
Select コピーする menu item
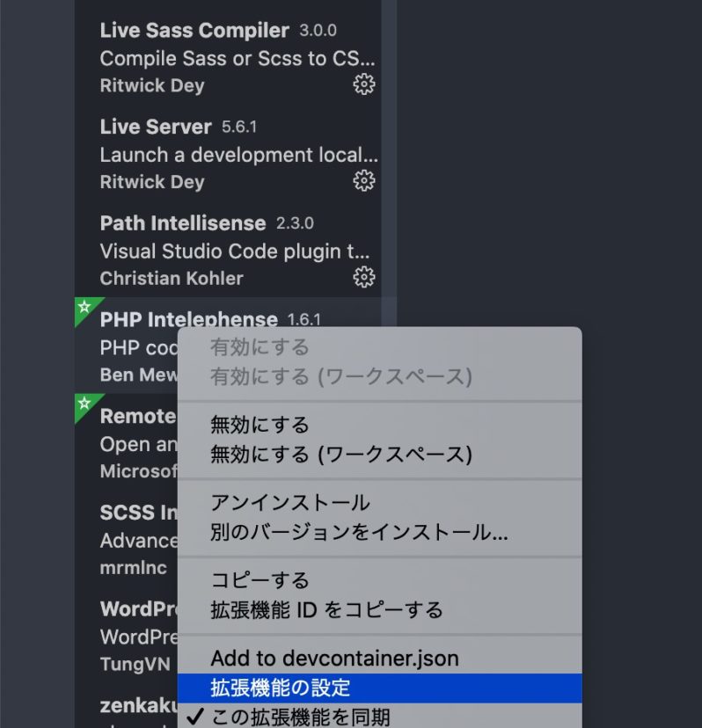[x=260, y=580]
